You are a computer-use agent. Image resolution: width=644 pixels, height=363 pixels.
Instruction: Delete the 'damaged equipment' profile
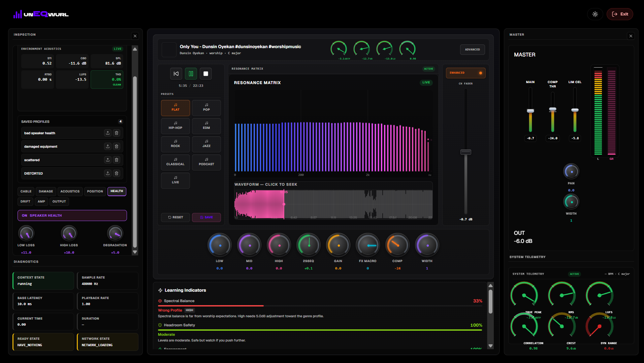coord(117,146)
